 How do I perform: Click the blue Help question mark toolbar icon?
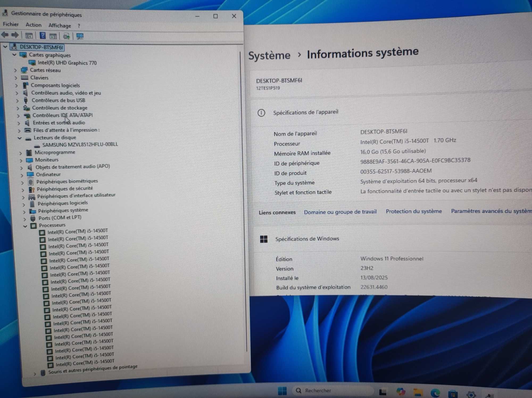pyautogui.click(x=43, y=36)
